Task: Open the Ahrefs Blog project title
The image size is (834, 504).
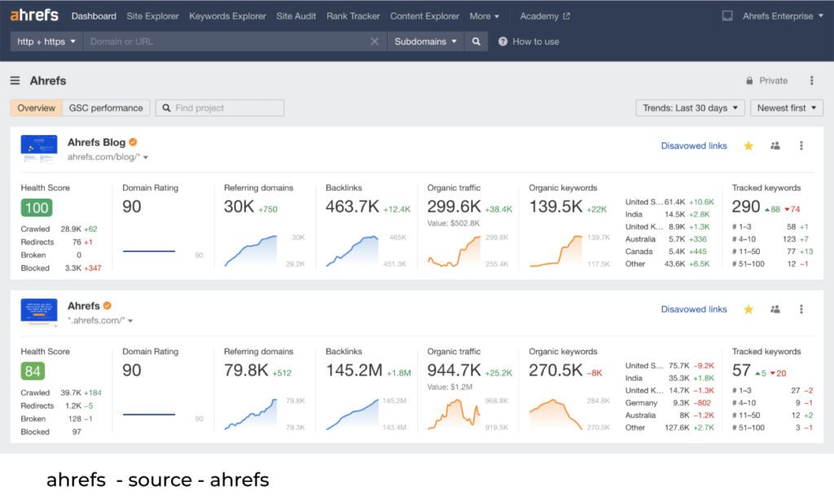Action: [x=96, y=142]
